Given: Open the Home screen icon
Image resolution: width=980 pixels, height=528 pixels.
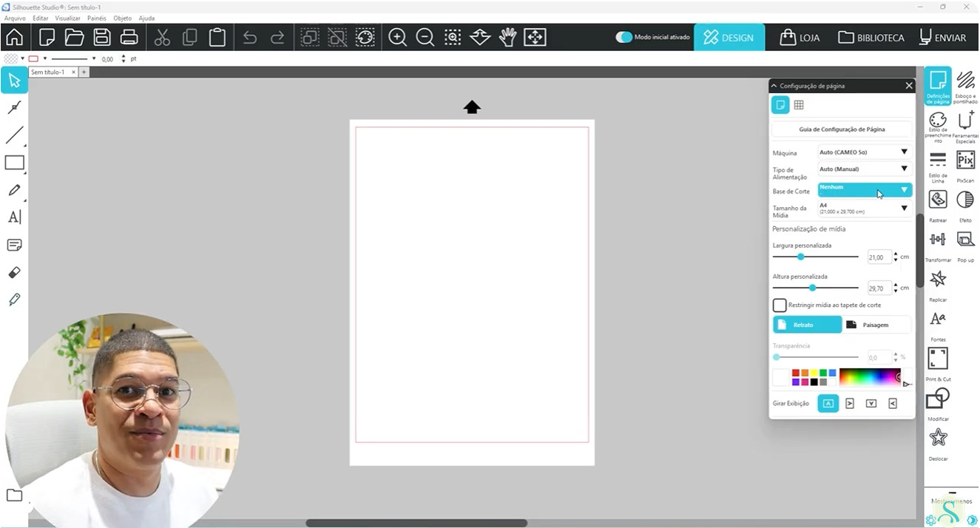Looking at the screenshot, I should tap(14, 37).
